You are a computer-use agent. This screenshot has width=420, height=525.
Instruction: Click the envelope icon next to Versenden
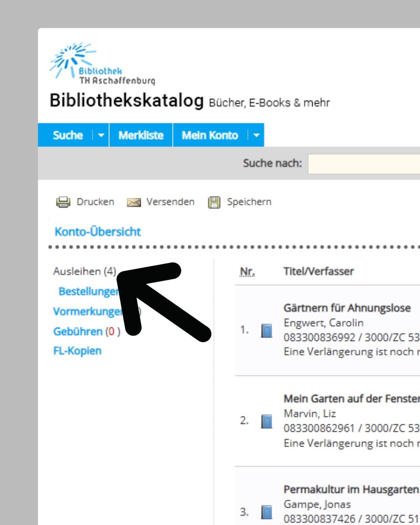click(x=134, y=202)
